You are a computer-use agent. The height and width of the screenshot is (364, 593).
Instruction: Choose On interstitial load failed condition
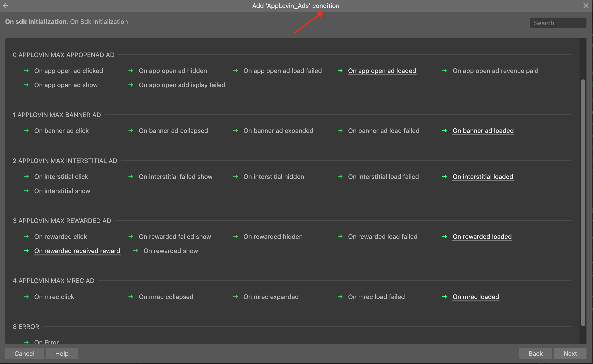click(x=383, y=177)
